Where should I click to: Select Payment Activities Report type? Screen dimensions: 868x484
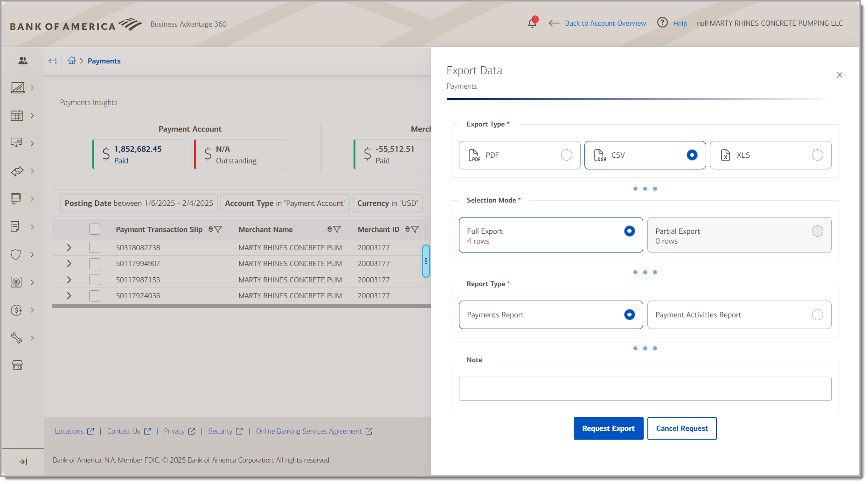(x=739, y=315)
